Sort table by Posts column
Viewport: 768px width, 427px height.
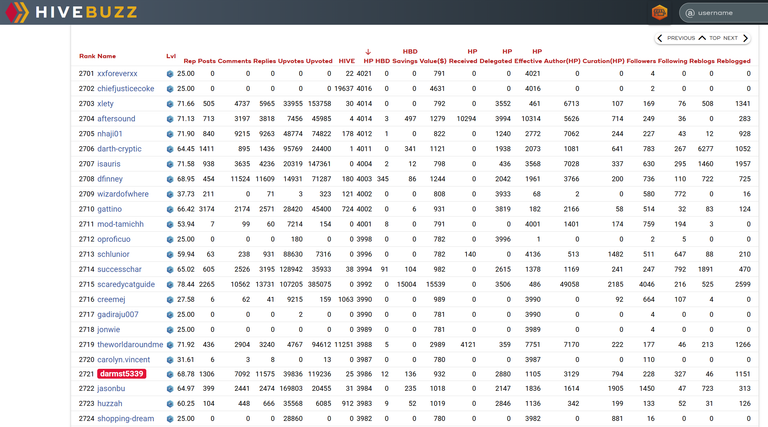point(207,61)
